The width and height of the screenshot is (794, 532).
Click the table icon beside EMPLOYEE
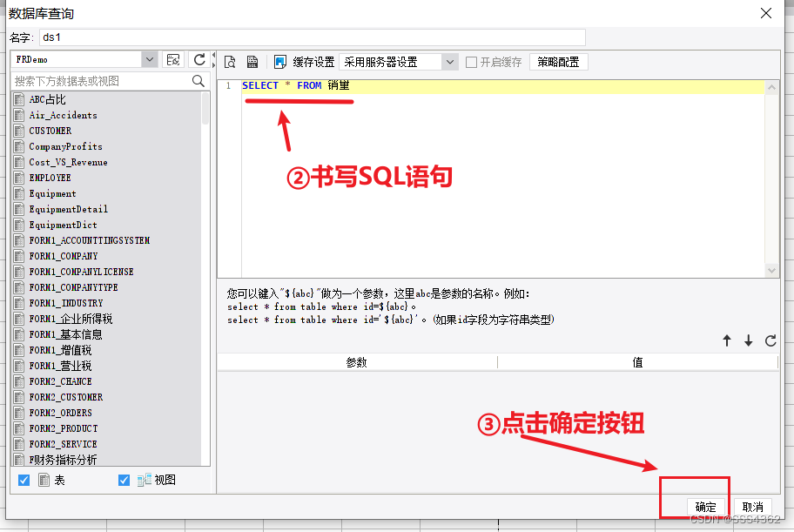19,178
